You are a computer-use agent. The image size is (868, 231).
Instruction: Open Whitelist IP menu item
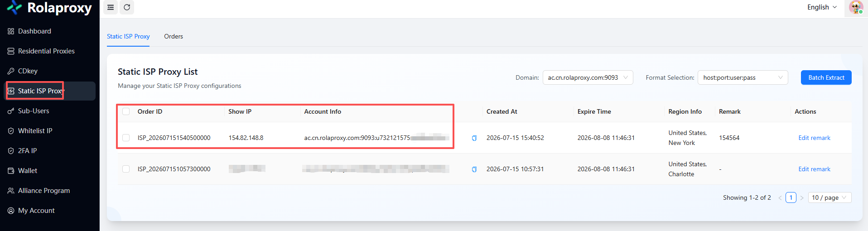[50, 131]
